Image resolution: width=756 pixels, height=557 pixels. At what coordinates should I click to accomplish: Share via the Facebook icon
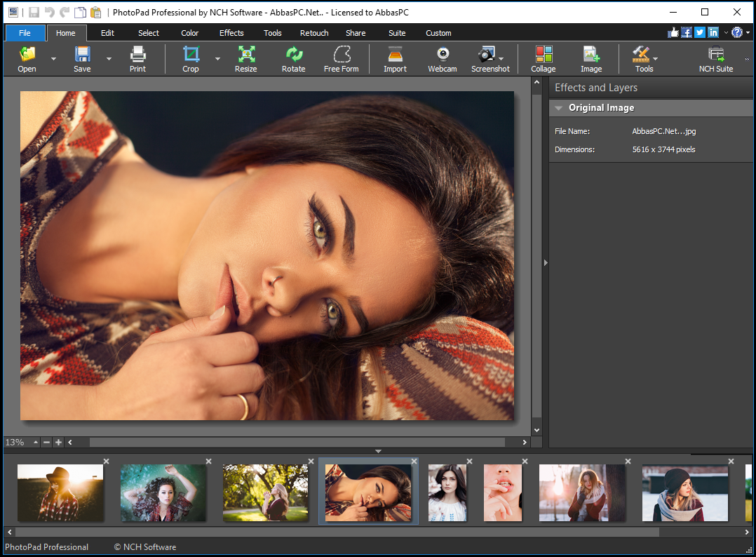pos(687,32)
